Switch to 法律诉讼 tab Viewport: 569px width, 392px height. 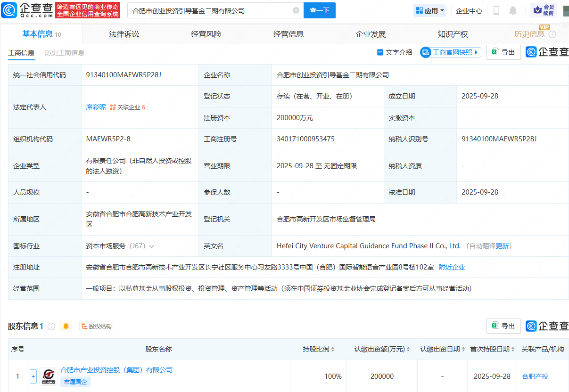pyautogui.click(x=124, y=34)
